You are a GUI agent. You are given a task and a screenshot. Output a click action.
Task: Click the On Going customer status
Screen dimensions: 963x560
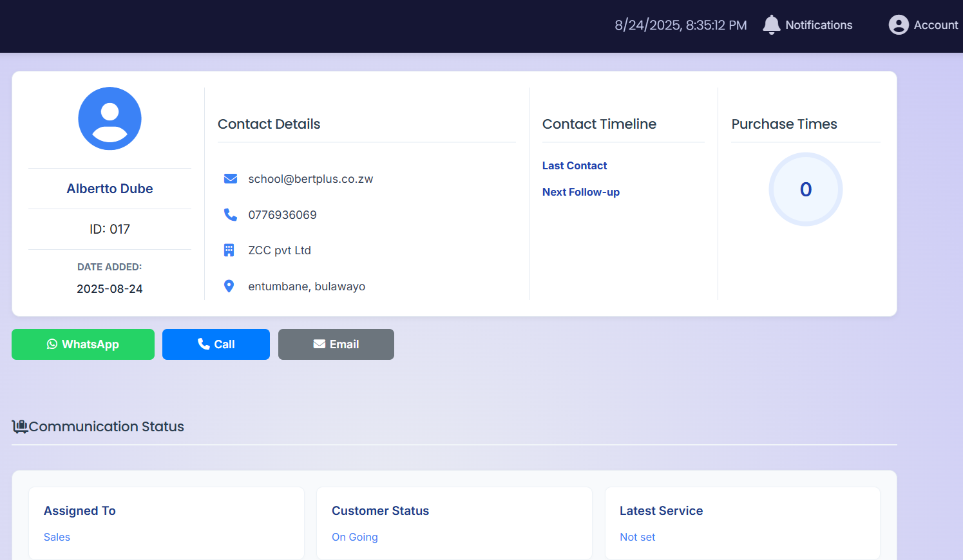[354, 537]
